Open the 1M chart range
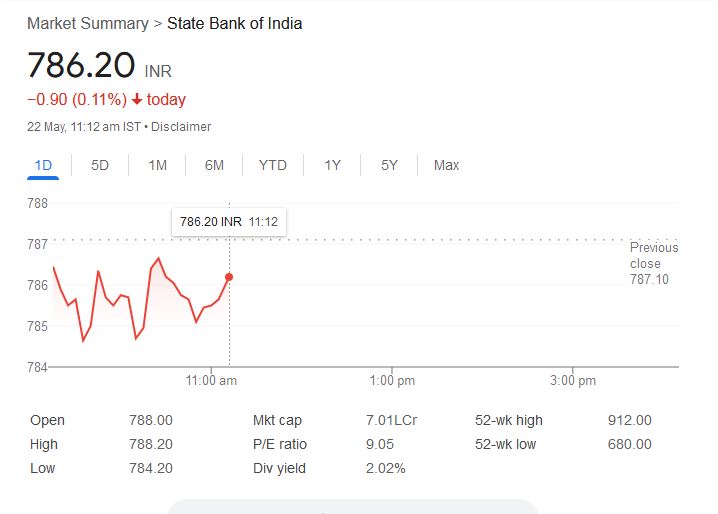This screenshot has width=718, height=514. 157,165
